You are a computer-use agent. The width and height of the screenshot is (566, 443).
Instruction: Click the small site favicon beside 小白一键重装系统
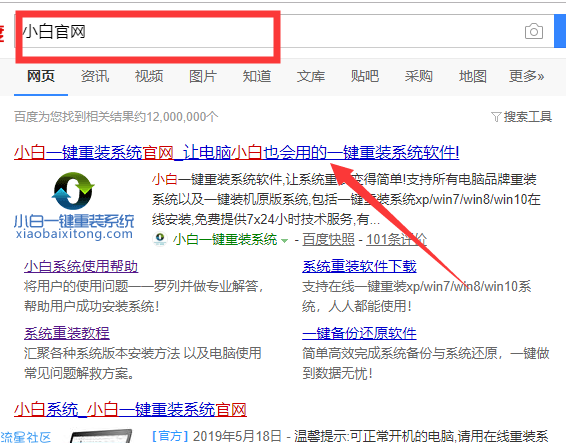[160, 239]
